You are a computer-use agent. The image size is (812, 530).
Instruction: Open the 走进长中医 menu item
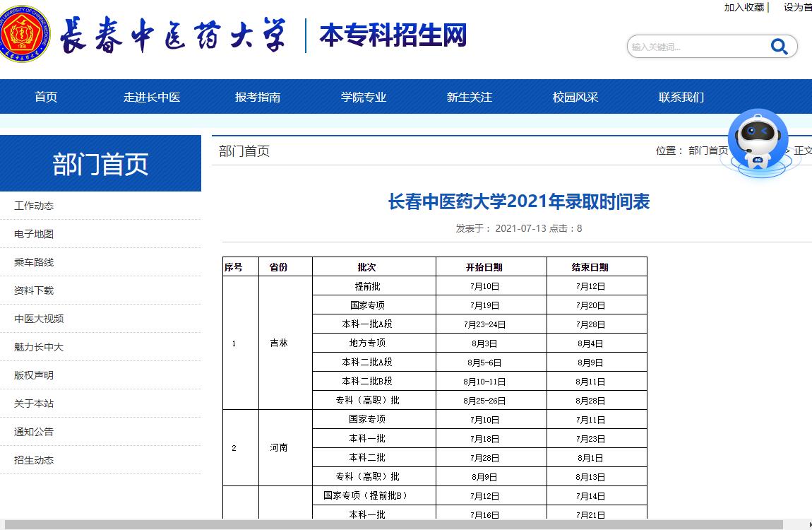point(152,97)
